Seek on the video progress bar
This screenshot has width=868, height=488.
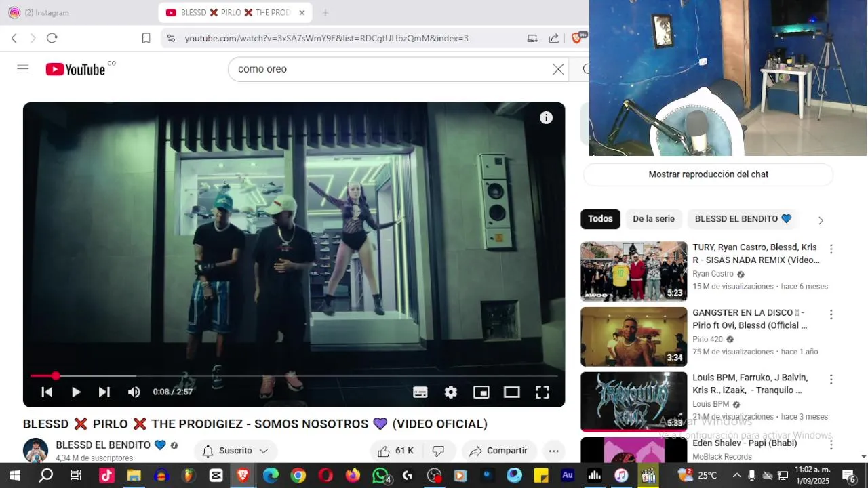294,375
